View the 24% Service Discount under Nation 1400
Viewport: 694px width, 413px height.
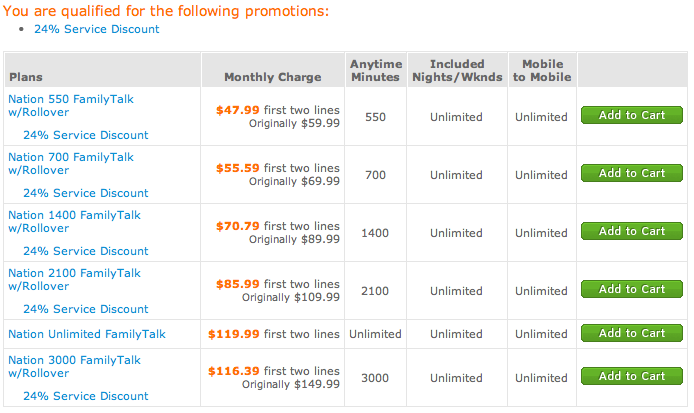point(85,251)
